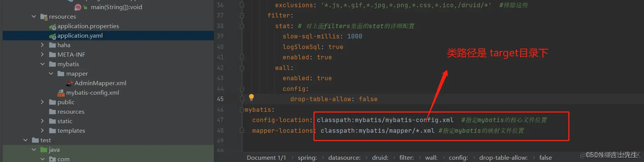Click the green java test folder icon
The width and height of the screenshot is (644, 162).
pos(44,150)
